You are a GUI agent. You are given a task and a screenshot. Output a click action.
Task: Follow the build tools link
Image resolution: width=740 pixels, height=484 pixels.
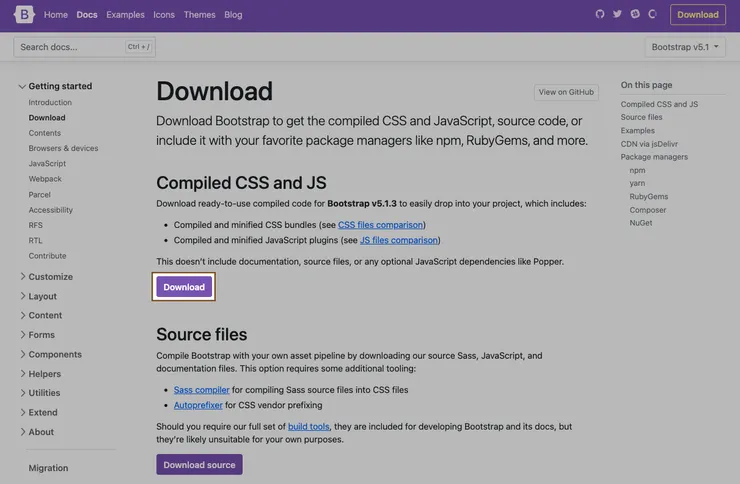point(309,426)
